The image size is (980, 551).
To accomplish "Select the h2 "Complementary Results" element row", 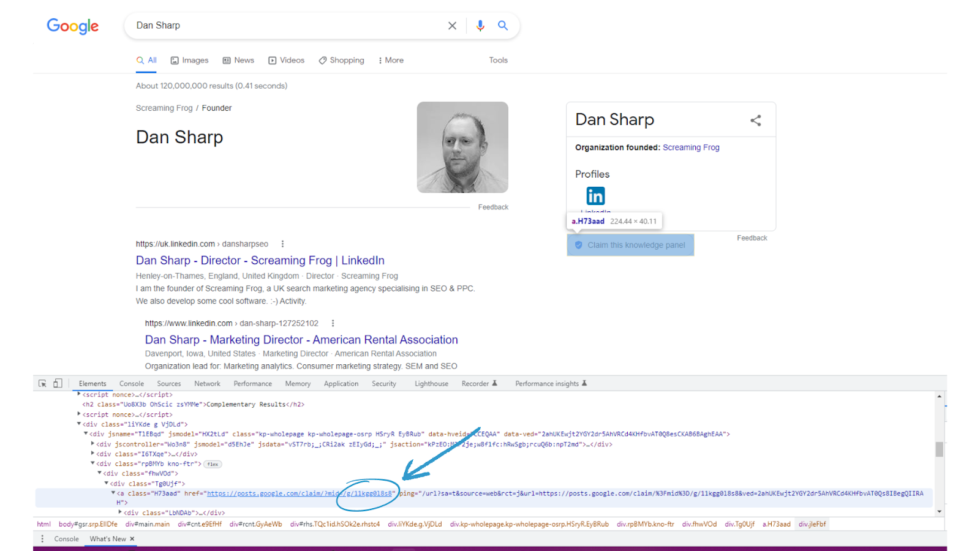I will [x=194, y=405].
